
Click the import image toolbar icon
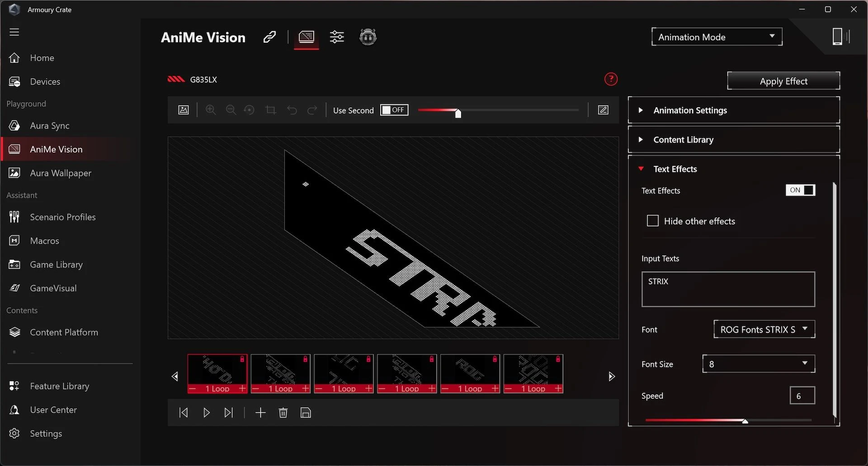pos(184,110)
